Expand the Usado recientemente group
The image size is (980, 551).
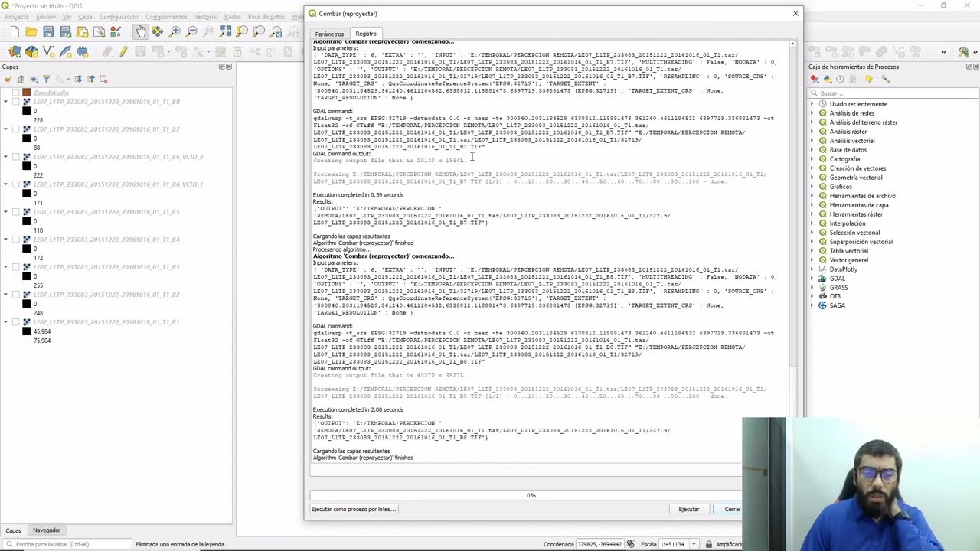pos(813,103)
